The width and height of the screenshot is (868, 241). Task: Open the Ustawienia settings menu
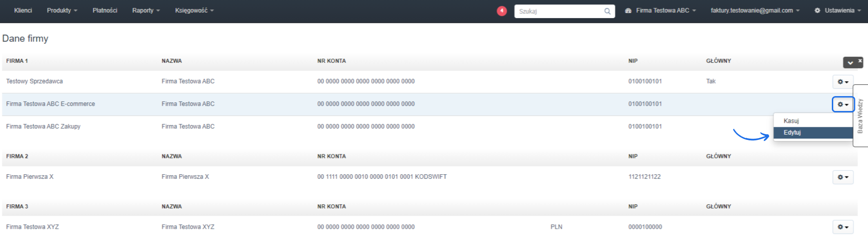(x=838, y=10)
